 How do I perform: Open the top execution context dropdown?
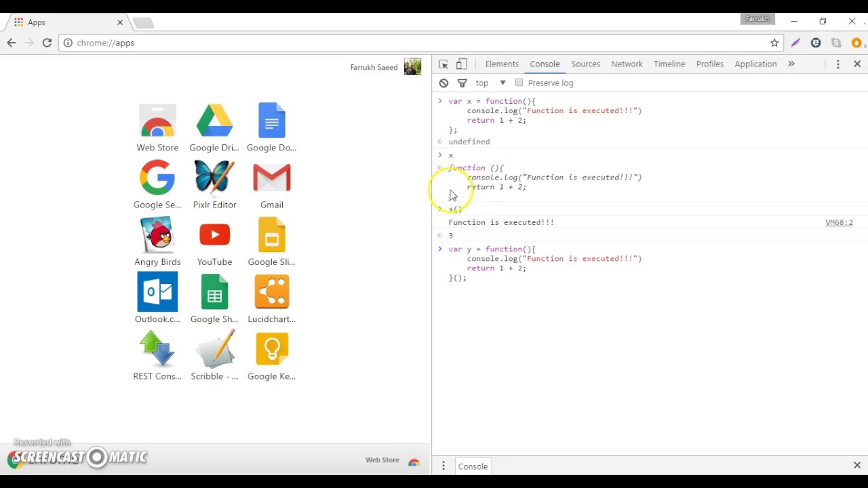pos(491,83)
